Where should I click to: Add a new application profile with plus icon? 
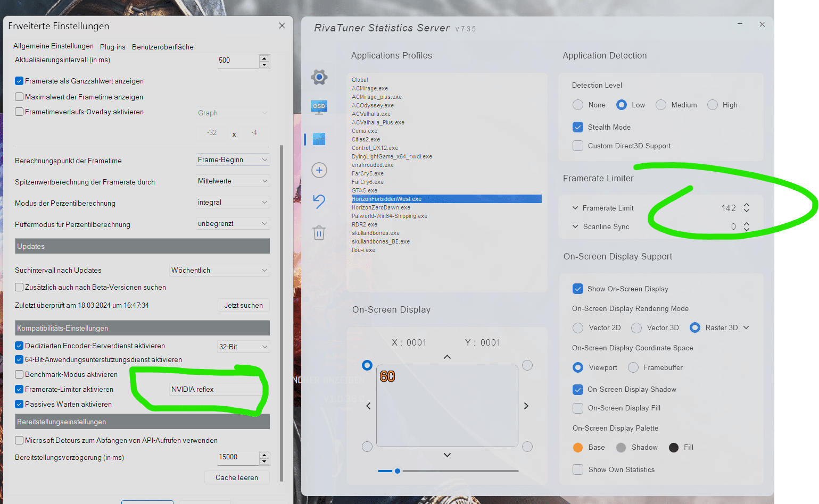[319, 170]
